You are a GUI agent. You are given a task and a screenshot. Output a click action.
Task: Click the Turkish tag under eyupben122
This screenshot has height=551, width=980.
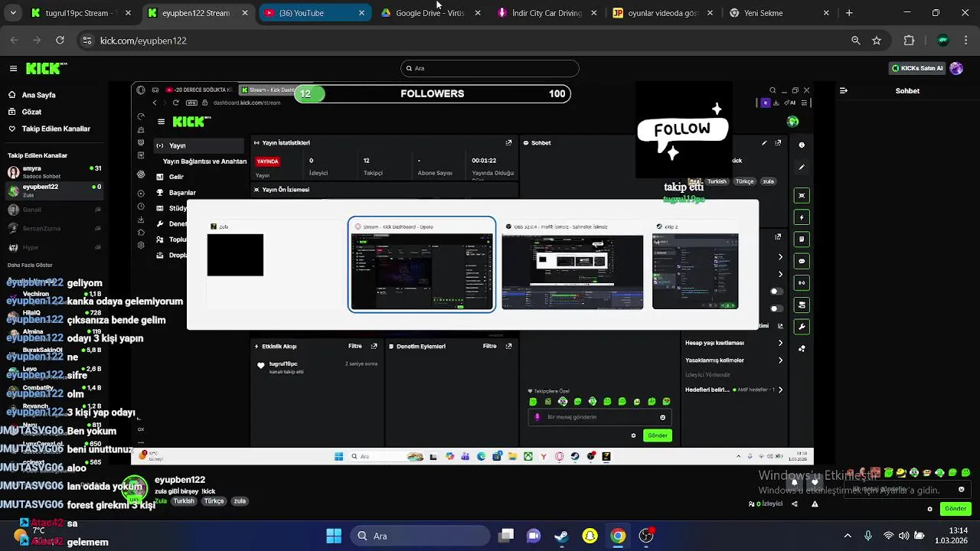click(x=184, y=501)
